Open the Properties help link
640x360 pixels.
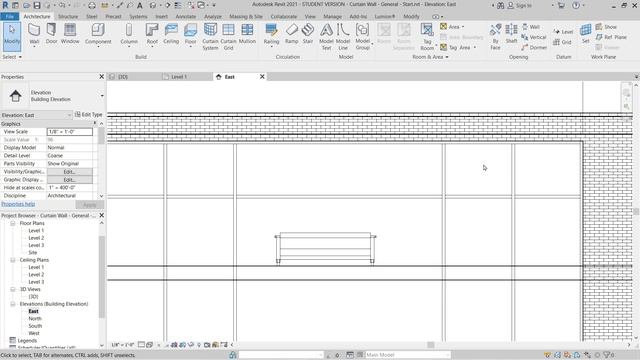point(18,204)
